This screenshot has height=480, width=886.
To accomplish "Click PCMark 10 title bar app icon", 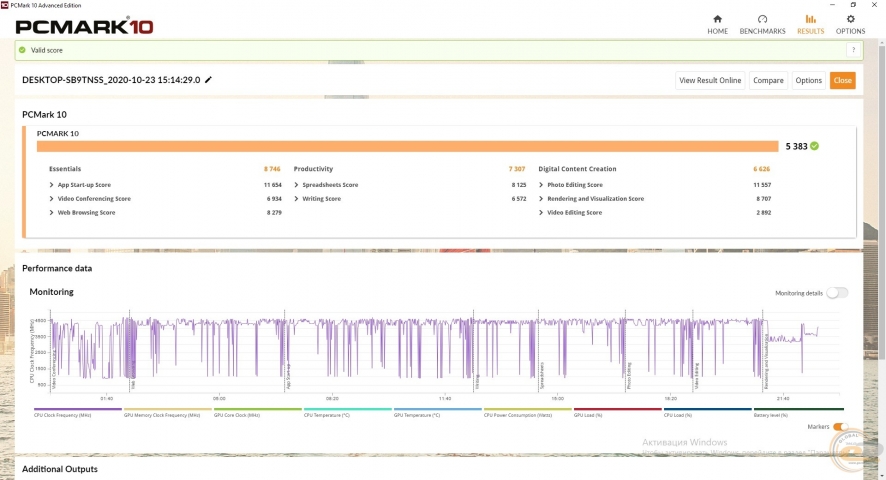I will (5, 5).
